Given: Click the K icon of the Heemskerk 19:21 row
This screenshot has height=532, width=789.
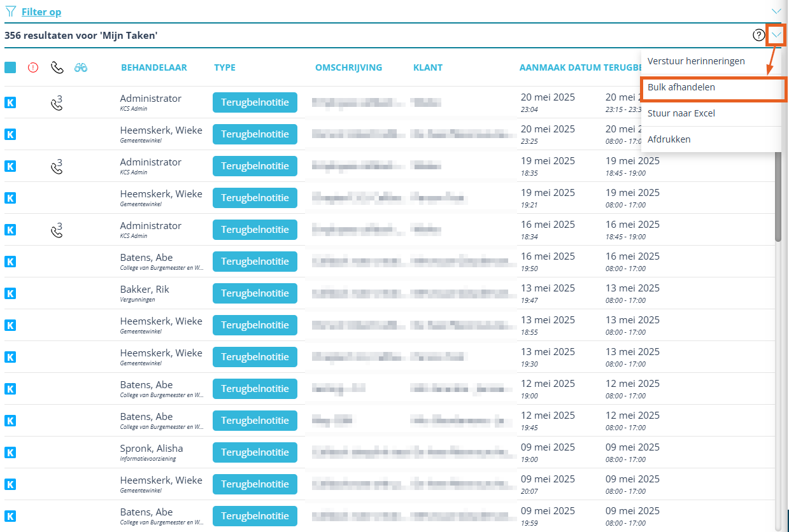Looking at the screenshot, I should 10,198.
